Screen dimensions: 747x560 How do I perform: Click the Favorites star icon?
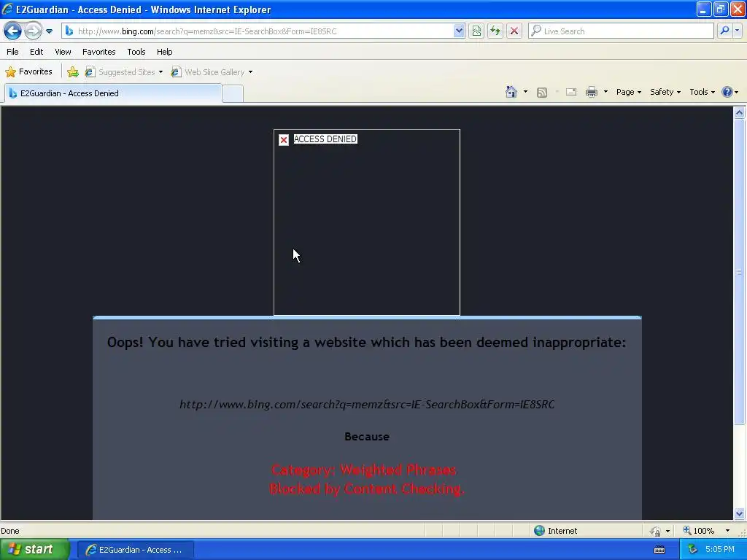pos(10,72)
